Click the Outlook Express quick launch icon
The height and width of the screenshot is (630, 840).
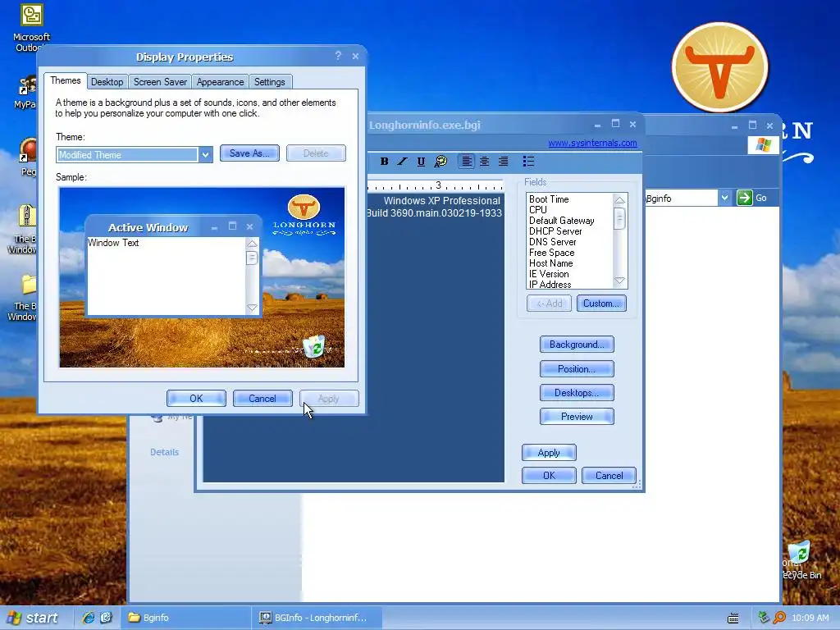pos(106,618)
